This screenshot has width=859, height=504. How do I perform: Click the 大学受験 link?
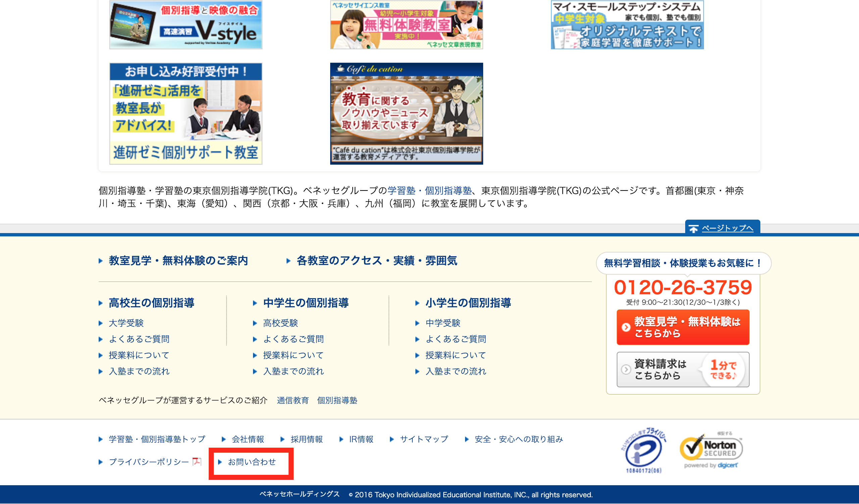click(x=126, y=323)
